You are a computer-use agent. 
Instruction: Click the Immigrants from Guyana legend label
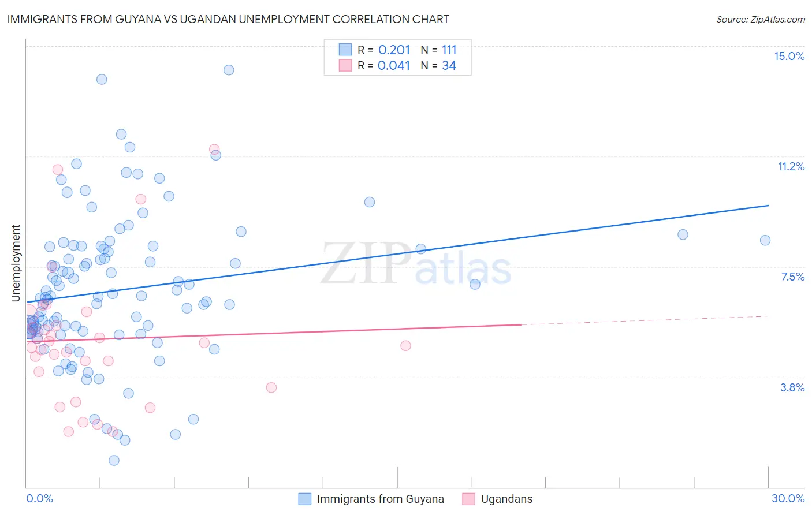[x=380, y=499]
